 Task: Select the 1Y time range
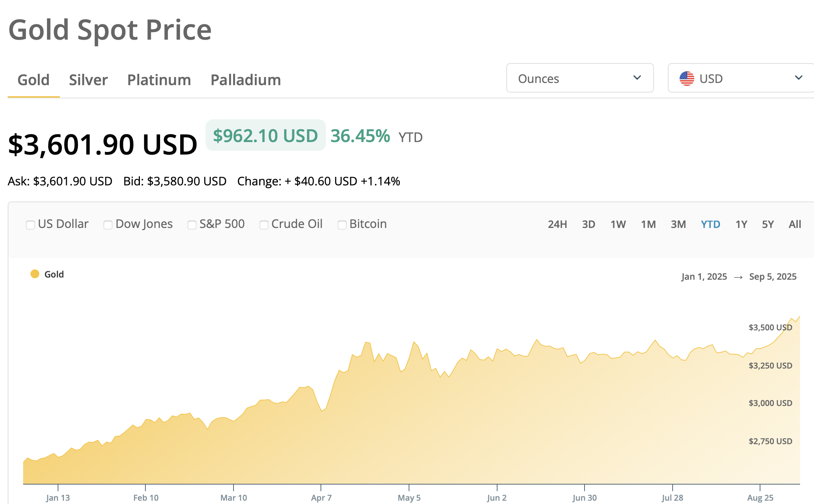[741, 224]
